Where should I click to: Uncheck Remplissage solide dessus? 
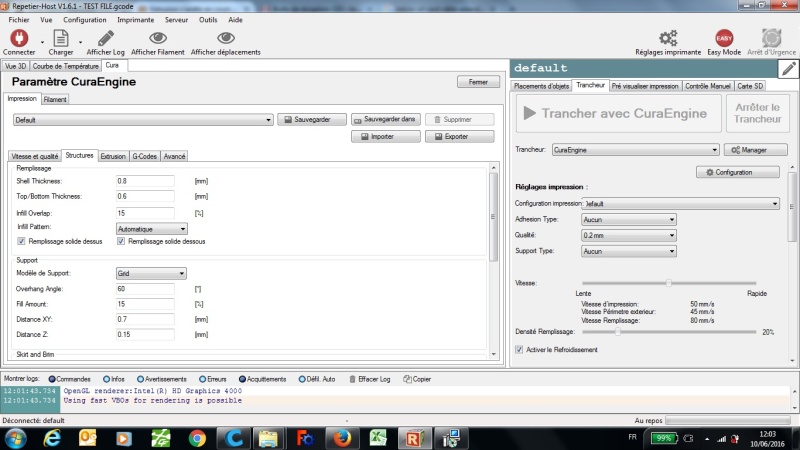(x=21, y=241)
